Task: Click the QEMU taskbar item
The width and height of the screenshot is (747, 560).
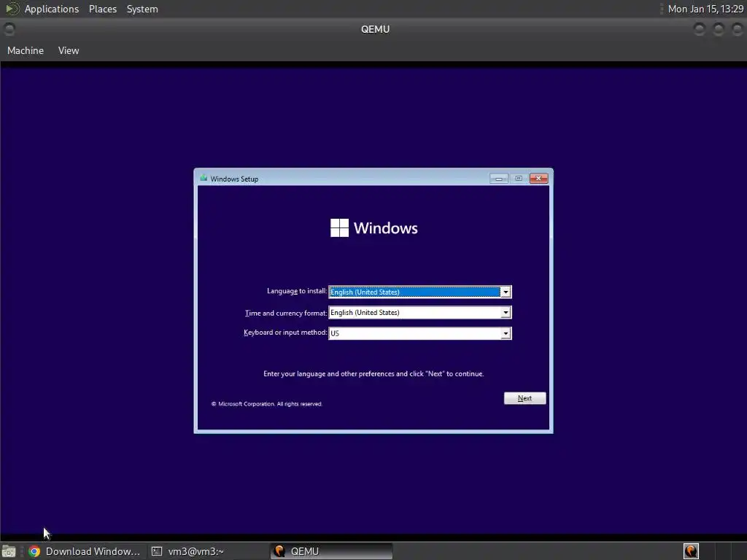Action: tap(331, 551)
